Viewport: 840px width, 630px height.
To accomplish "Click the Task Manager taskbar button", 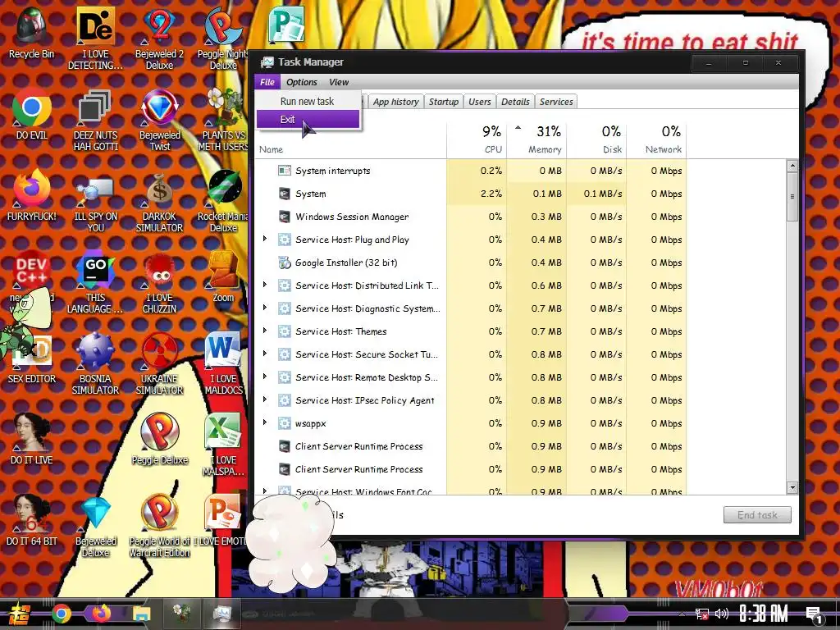I will pos(221,614).
